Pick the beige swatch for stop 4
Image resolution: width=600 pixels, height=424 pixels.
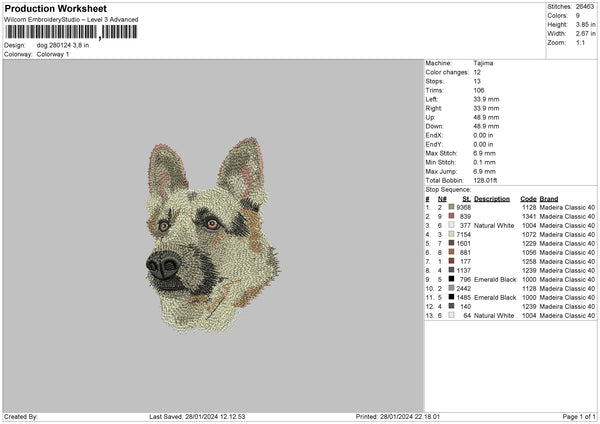[453, 234]
